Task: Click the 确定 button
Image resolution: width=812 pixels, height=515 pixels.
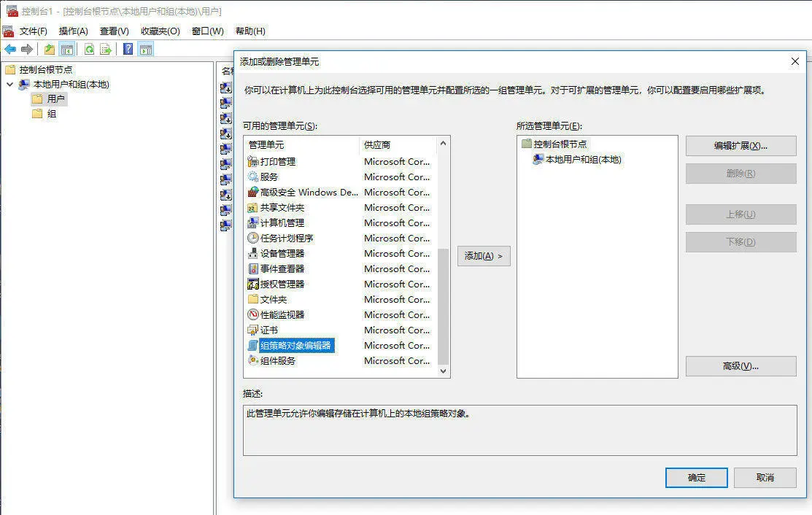Action: [697, 478]
